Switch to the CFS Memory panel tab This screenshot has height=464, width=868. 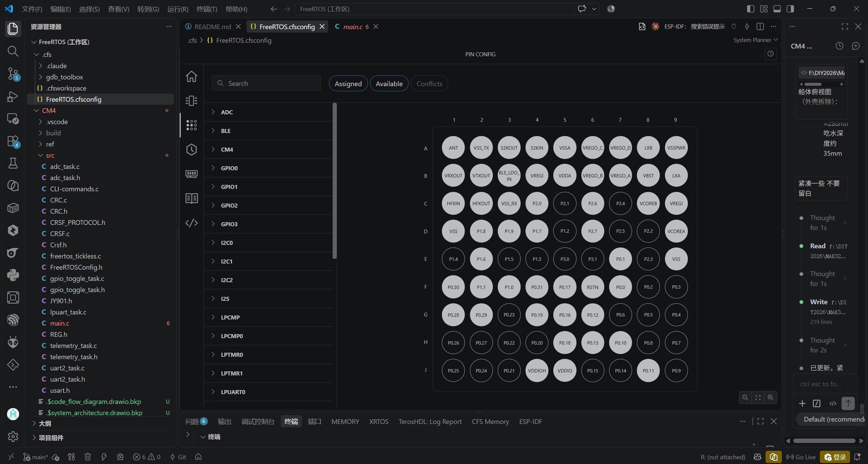(x=490, y=421)
